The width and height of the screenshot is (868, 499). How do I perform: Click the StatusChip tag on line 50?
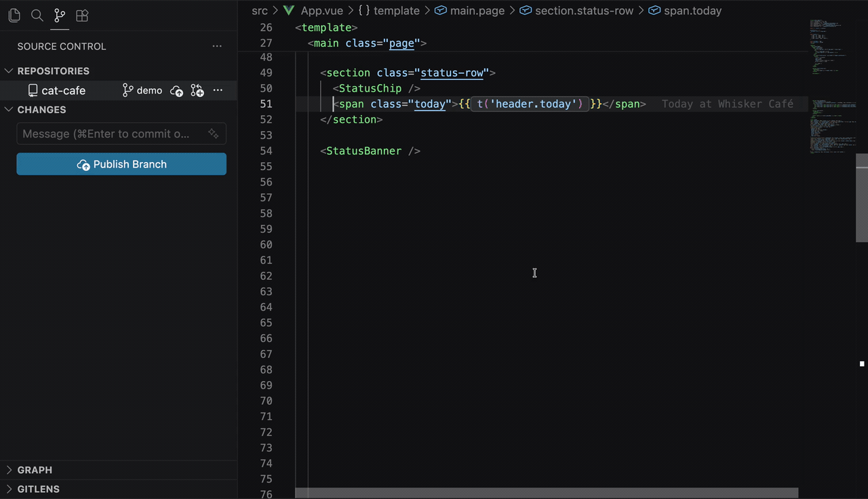(370, 88)
